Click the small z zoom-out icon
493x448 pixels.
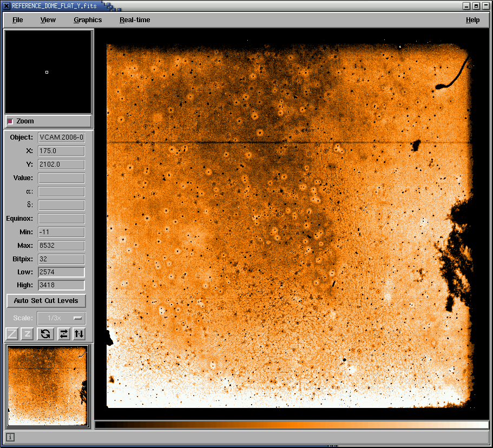tap(27, 334)
